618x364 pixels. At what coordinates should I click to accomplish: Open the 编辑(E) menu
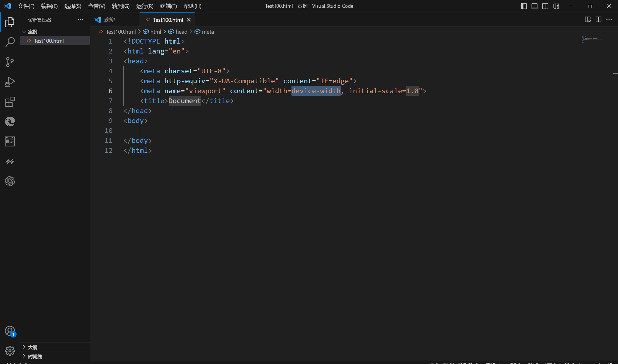click(x=49, y=6)
